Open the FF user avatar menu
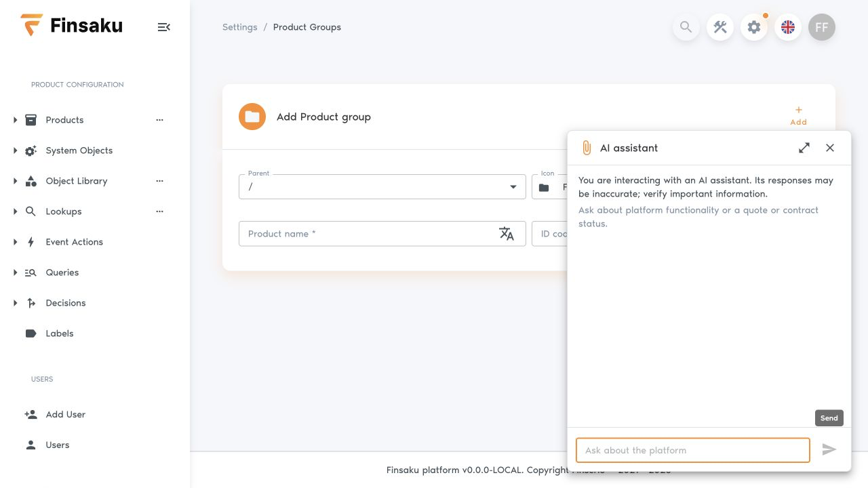This screenshot has height=488, width=868. click(822, 27)
